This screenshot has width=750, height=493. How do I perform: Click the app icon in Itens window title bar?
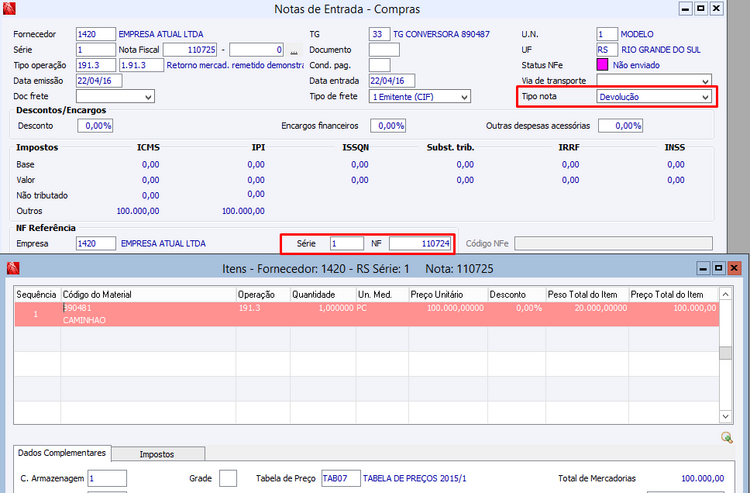pos(12,268)
